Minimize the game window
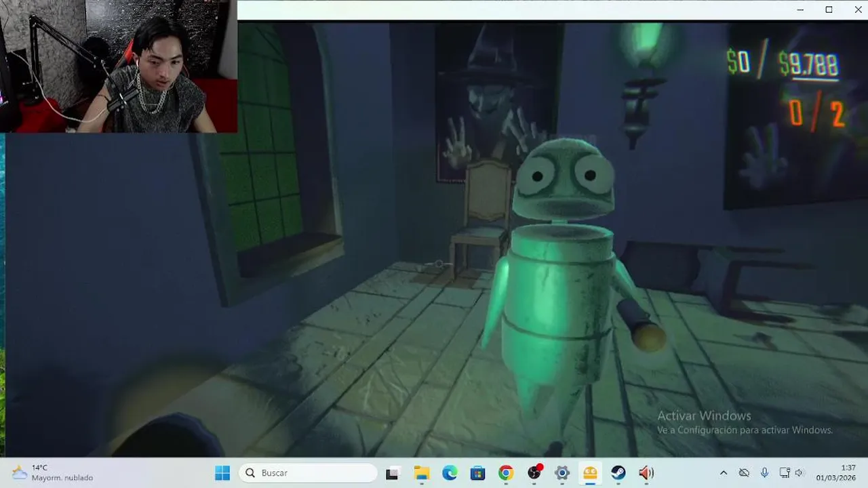Screen dimensions: 868x488 click(x=801, y=9)
